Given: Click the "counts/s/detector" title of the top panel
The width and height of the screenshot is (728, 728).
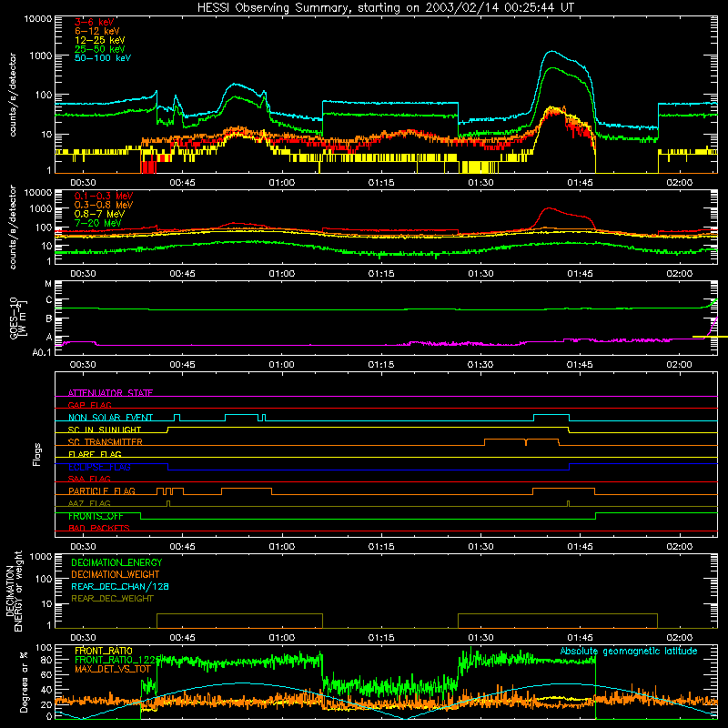Looking at the screenshot, I should click(x=13, y=95).
